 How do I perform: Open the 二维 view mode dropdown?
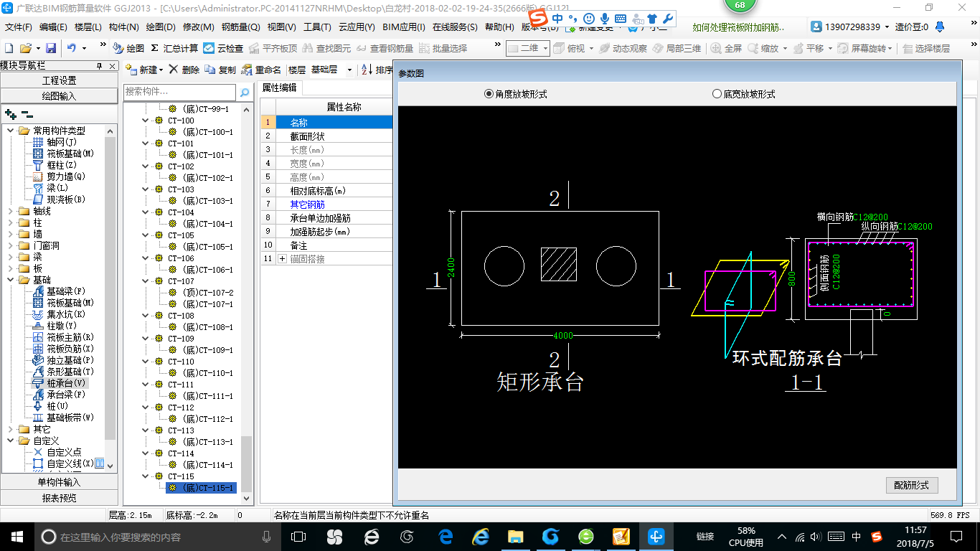[546, 48]
